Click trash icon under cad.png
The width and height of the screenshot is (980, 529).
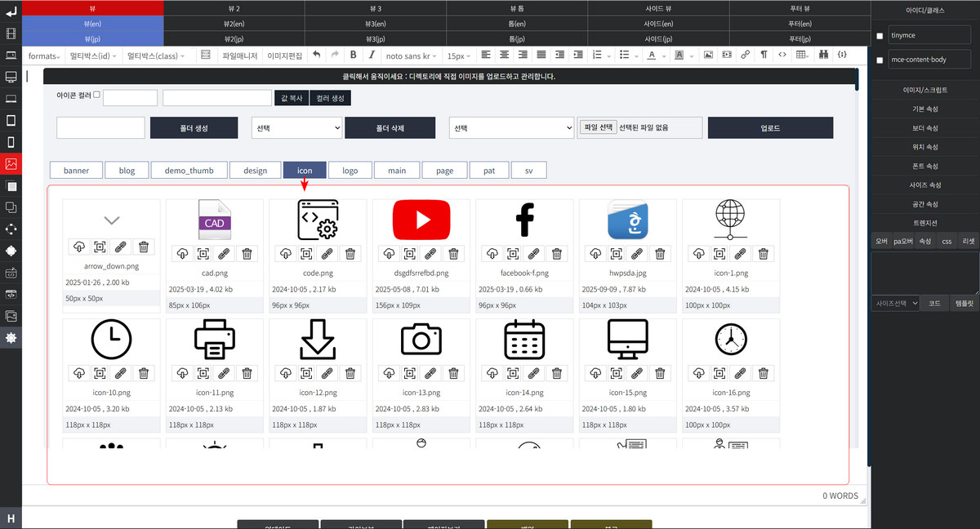click(x=247, y=253)
